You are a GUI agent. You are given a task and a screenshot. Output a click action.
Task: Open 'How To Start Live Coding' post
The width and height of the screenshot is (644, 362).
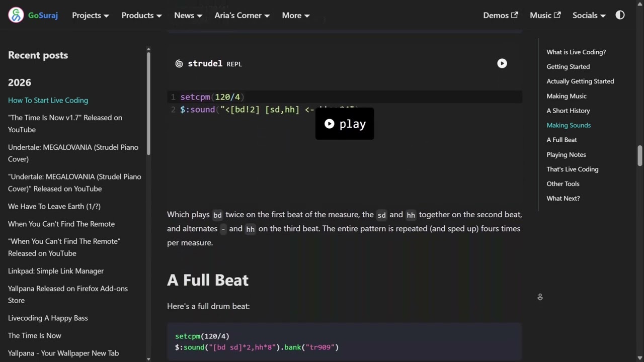[x=48, y=100]
